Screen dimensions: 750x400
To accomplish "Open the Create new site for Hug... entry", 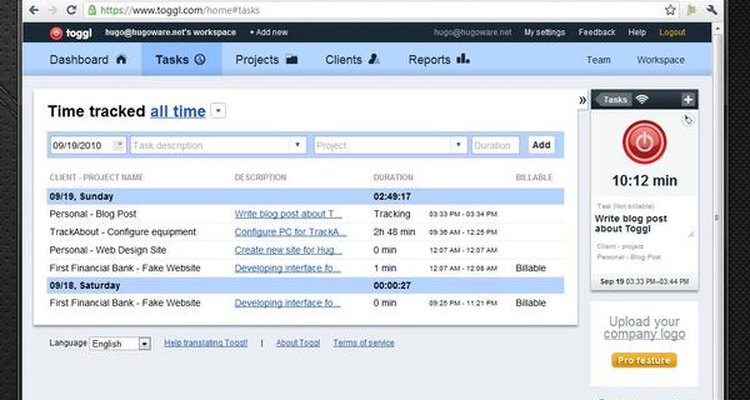I will tap(288, 250).
